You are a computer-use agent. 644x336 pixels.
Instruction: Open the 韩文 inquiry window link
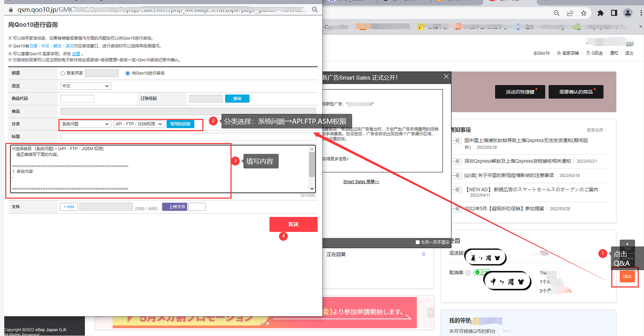(x=58, y=46)
